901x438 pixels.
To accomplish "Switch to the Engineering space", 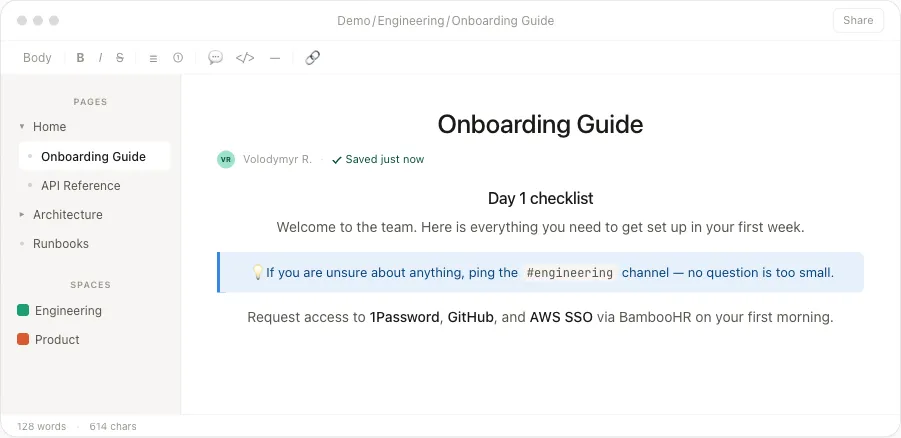I will 68,311.
